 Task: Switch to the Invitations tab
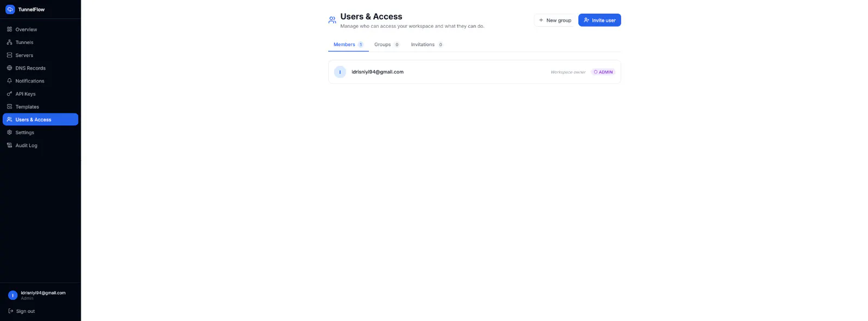click(427, 45)
